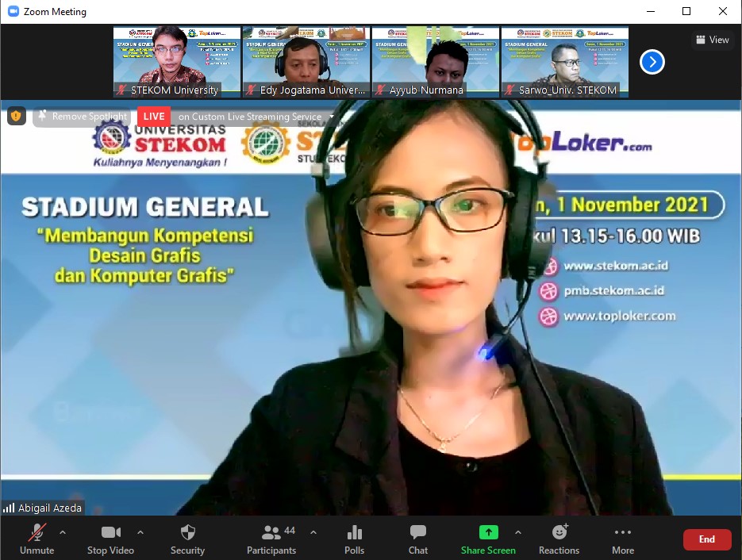Click the 'on Custom Live Streaming Service' text
Screen dimensions: 742x560
click(x=250, y=117)
